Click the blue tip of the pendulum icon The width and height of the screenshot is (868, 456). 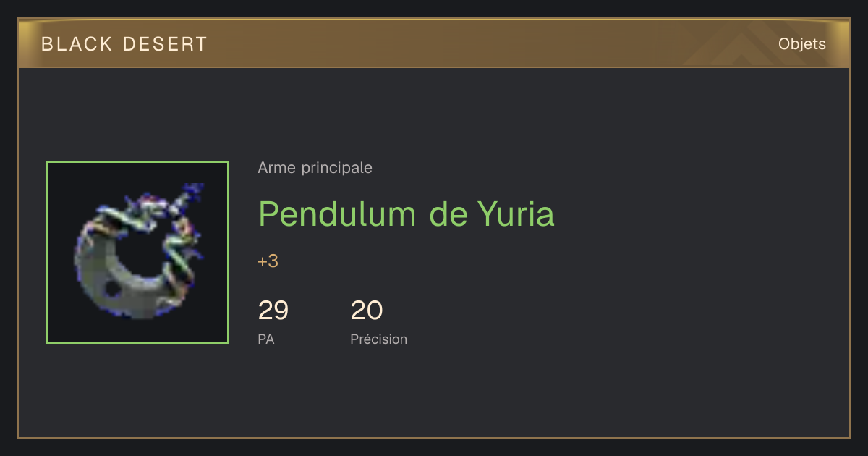194,190
